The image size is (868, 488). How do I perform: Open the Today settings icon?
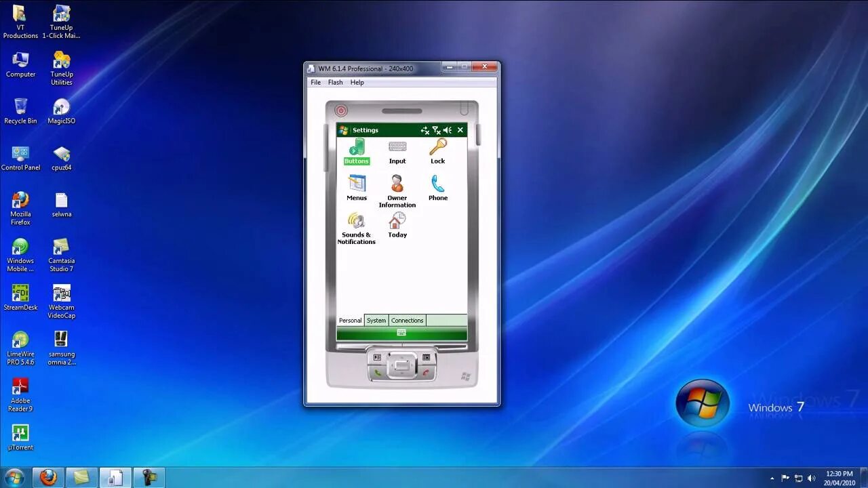(x=397, y=225)
